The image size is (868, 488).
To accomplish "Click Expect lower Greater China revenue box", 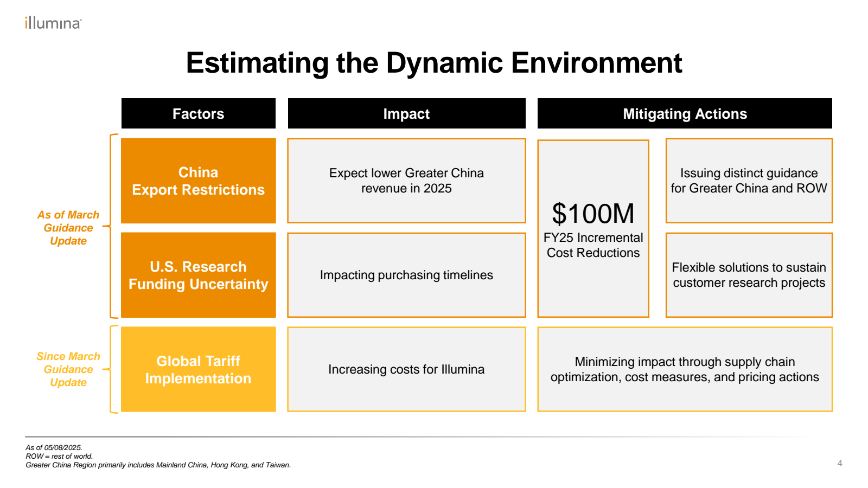I will pos(406,181).
